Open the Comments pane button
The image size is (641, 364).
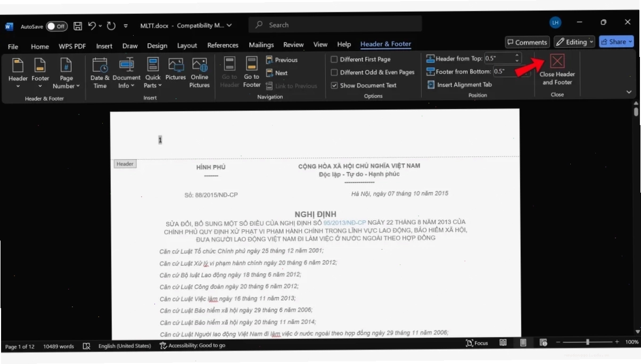[527, 42]
